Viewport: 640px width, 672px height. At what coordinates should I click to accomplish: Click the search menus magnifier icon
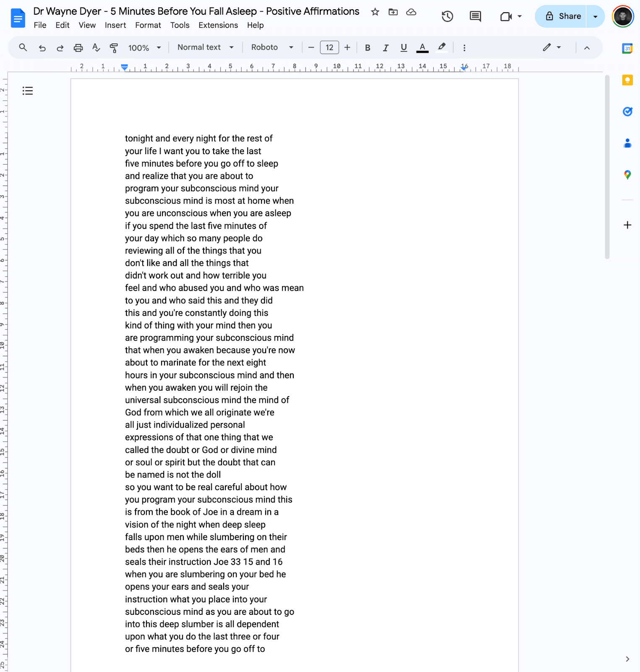click(x=23, y=47)
